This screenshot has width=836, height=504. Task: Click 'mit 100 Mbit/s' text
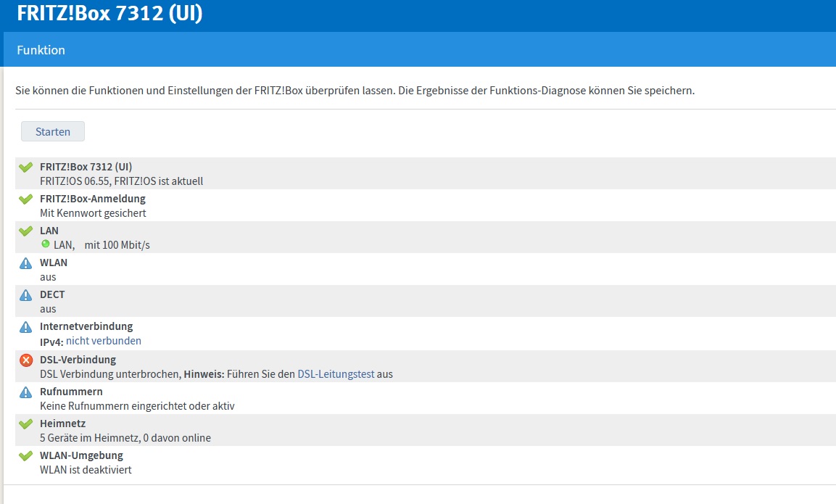point(117,245)
